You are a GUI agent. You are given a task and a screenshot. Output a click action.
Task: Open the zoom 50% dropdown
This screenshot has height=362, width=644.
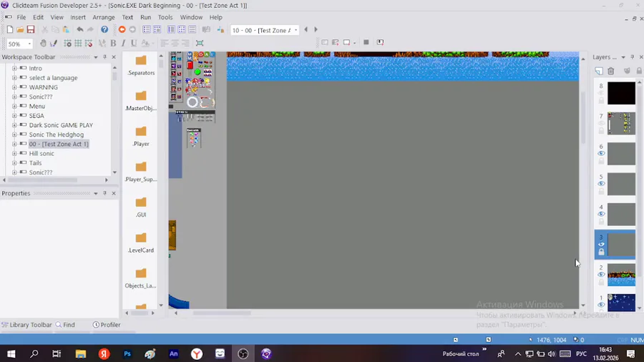(29, 44)
